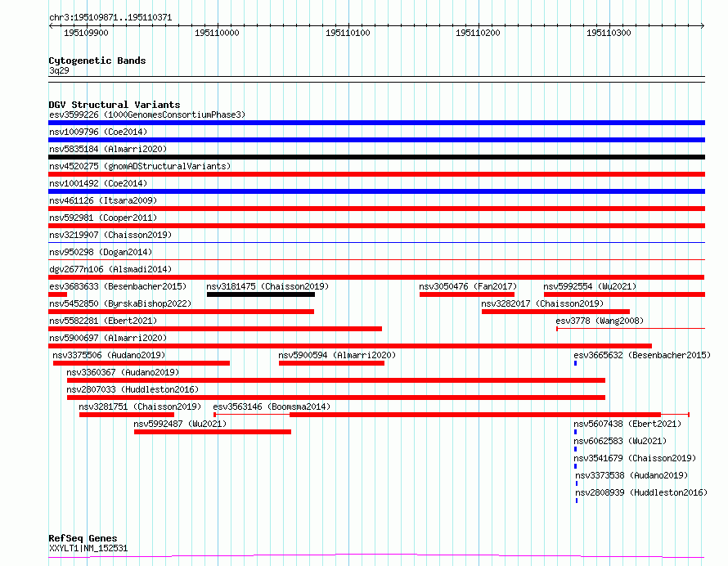Click red bar under nsv3282017 (Chaisson2019)
728x566 pixels.
click(x=555, y=312)
